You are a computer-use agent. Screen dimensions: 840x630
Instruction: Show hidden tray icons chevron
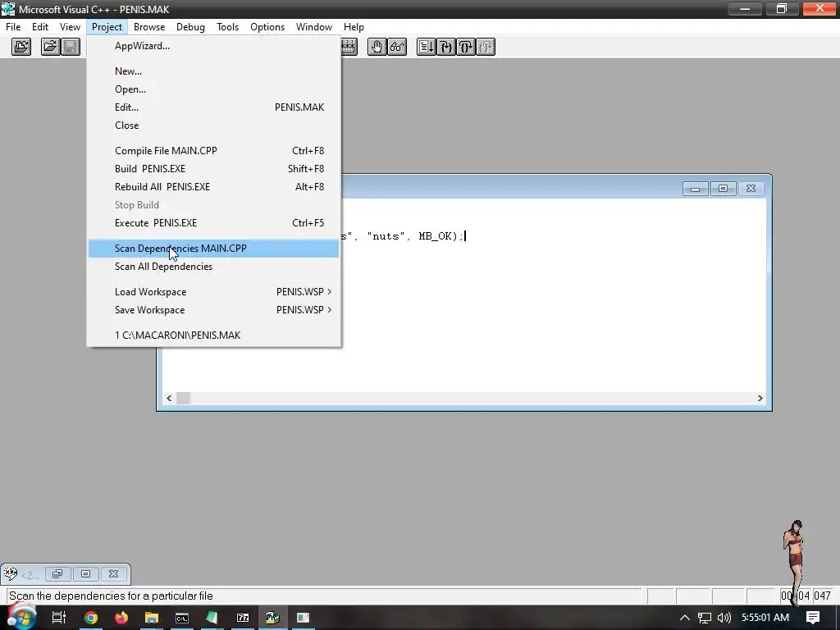pyautogui.click(x=685, y=618)
